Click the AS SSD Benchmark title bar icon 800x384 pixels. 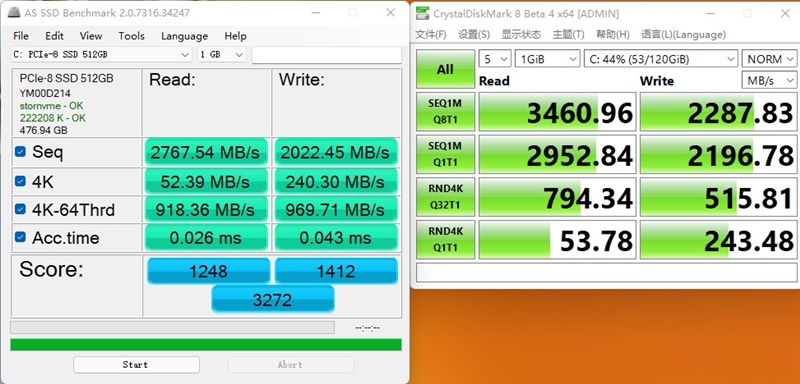click(14, 13)
